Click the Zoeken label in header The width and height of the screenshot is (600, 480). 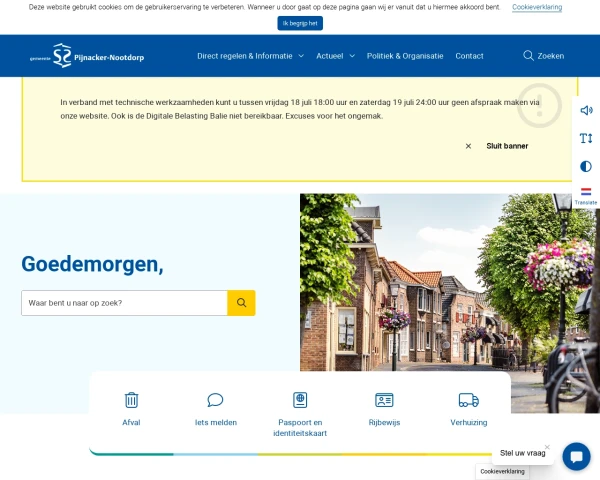(x=551, y=56)
